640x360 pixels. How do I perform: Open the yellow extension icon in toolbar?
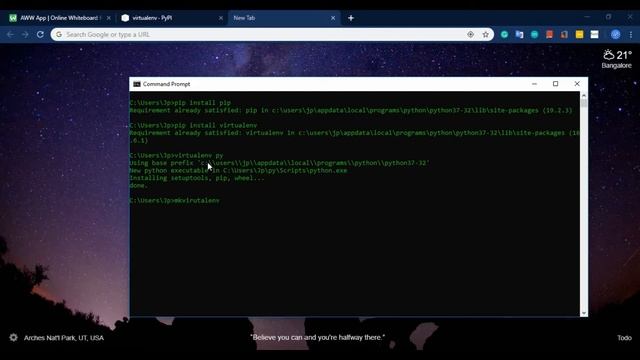[579, 35]
